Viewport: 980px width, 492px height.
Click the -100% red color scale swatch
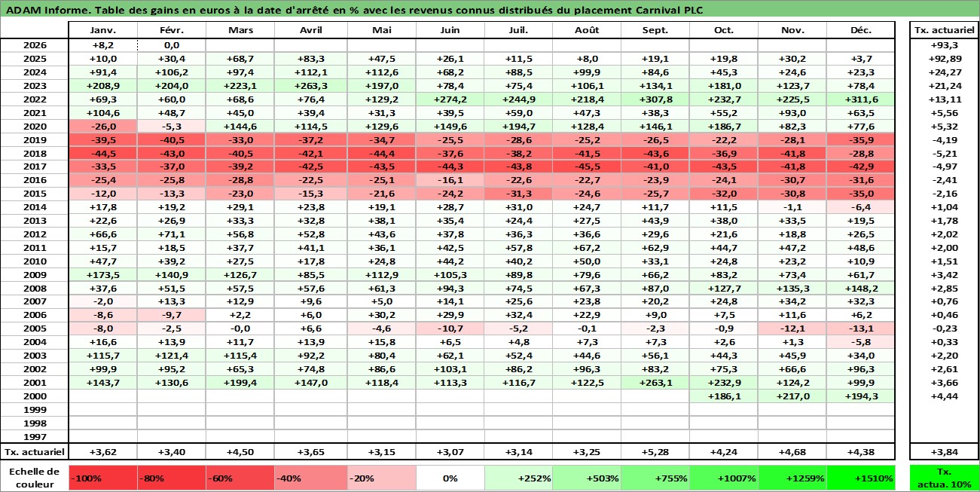click(102, 478)
